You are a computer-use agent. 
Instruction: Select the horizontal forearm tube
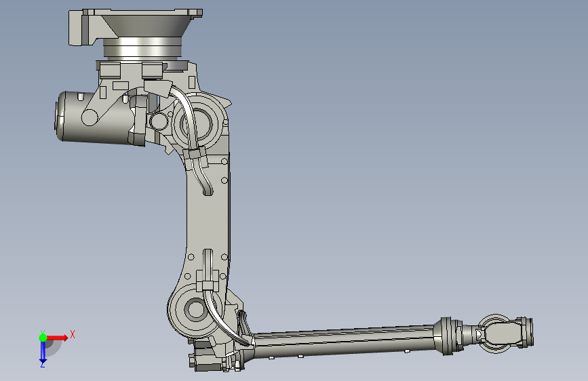343,342
